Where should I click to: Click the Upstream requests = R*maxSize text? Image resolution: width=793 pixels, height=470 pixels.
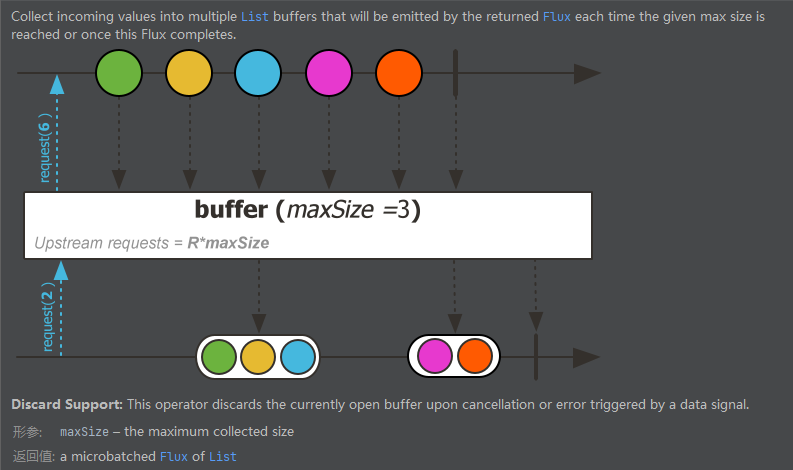tap(152, 243)
